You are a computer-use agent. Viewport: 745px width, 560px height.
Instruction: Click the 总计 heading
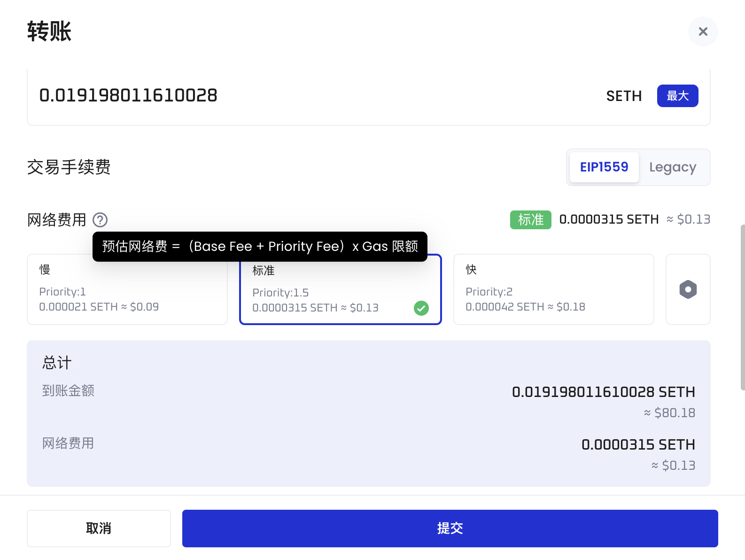57,363
